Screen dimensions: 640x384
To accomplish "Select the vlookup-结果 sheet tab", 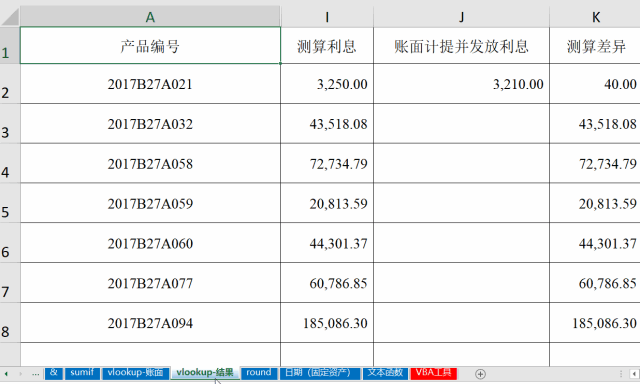I will click(x=205, y=373).
